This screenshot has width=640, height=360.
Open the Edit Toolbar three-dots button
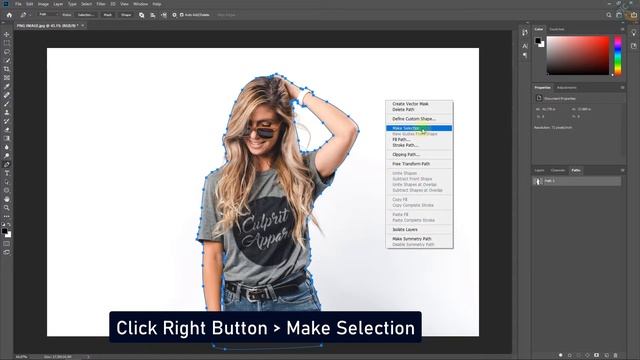point(7,216)
